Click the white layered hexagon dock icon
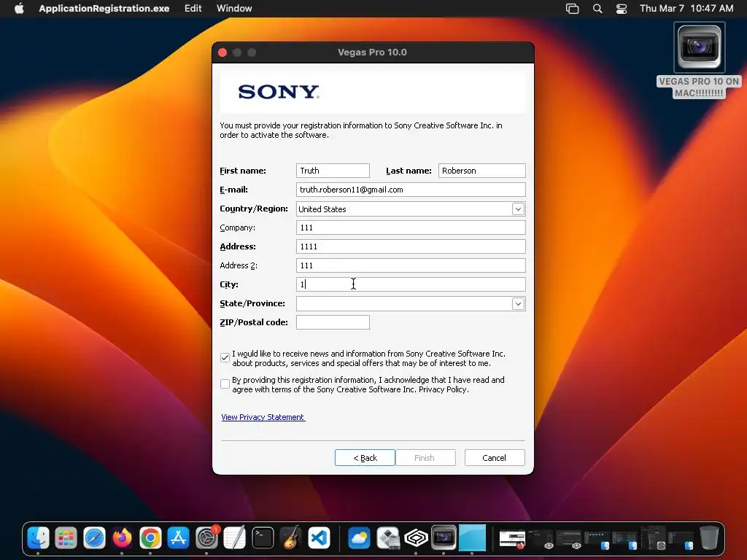747x560 pixels. (415, 538)
